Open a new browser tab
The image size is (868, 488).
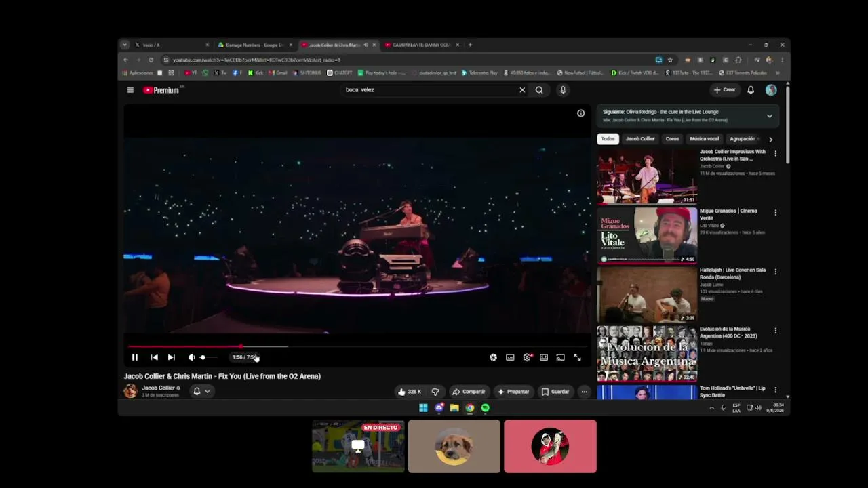point(470,45)
